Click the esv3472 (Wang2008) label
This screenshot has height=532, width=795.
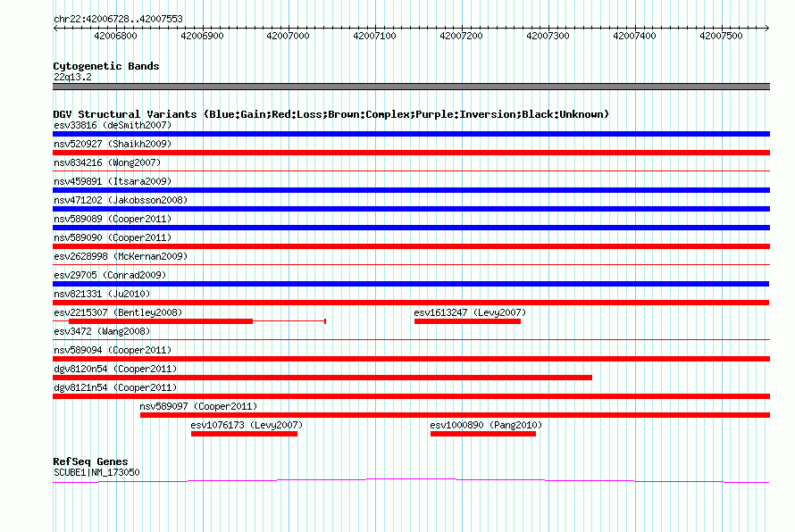point(102,331)
